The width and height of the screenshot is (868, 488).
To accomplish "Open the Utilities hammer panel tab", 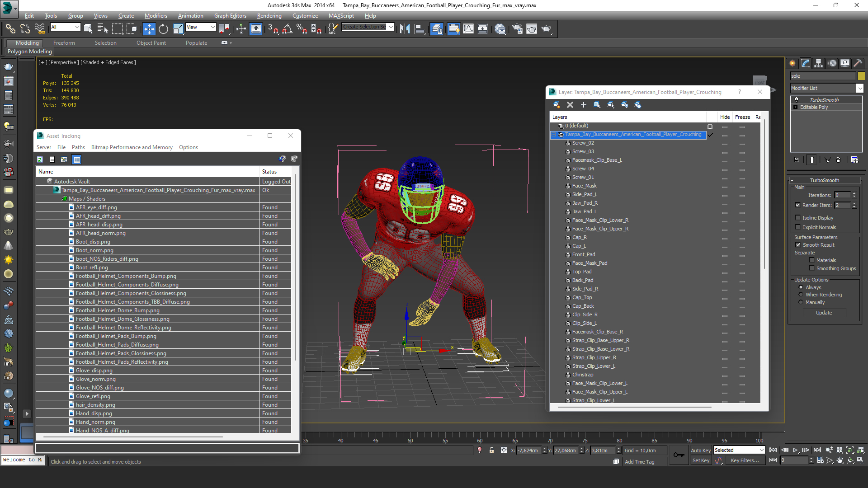I will coord(858,63).
